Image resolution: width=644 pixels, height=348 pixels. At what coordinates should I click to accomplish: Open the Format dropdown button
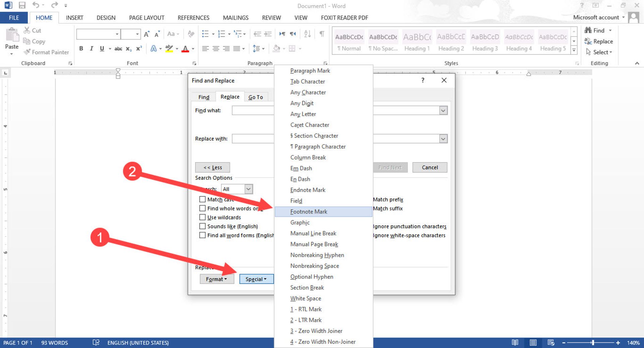217,279
